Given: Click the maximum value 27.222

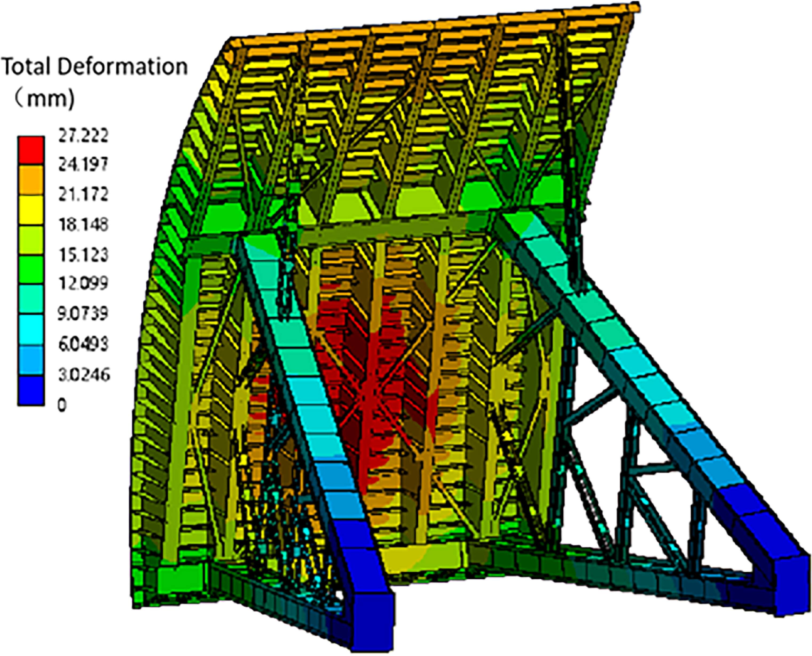Looking at the screenshot, I should pos(83,135).
